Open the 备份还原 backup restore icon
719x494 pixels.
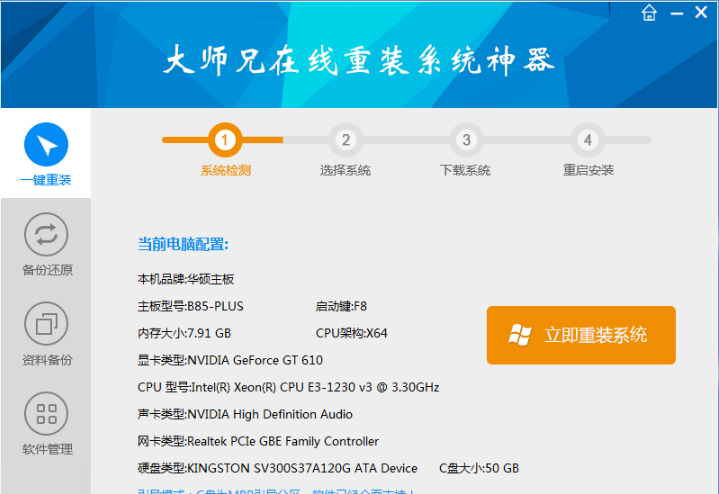click(x=46, y=234)
